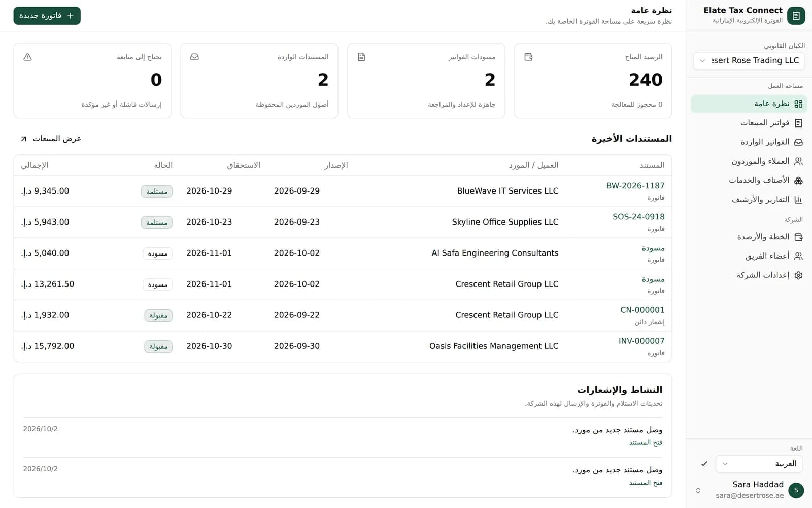Click the الاستحقاق column header
812x508 pixels.
click(244, 165)
